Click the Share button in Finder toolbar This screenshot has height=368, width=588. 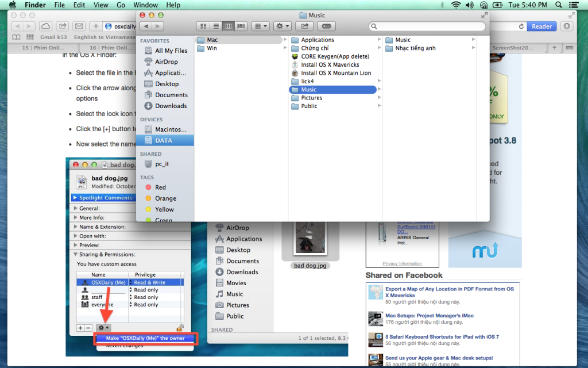click(304, 26)
